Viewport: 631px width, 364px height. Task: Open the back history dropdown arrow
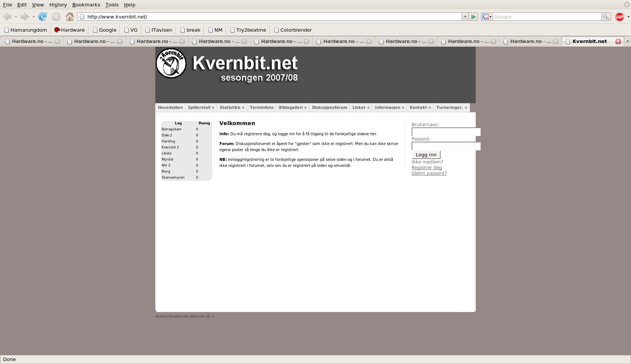(16, 17)
